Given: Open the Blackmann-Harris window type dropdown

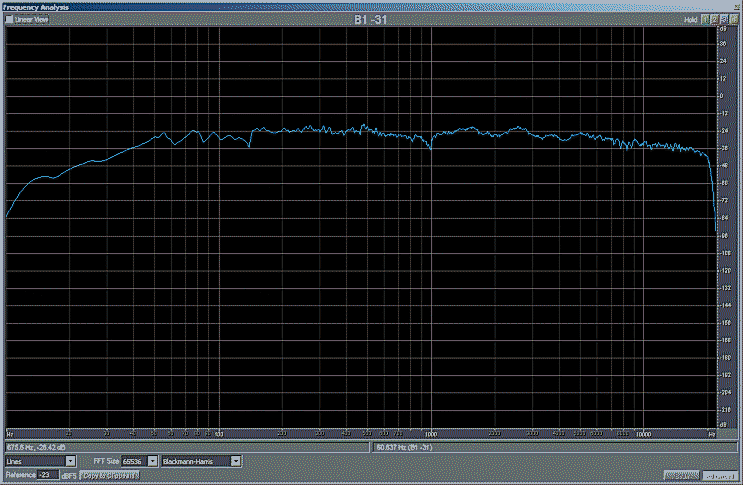Looking at the screenshot, I should click(x=201, y=461).
